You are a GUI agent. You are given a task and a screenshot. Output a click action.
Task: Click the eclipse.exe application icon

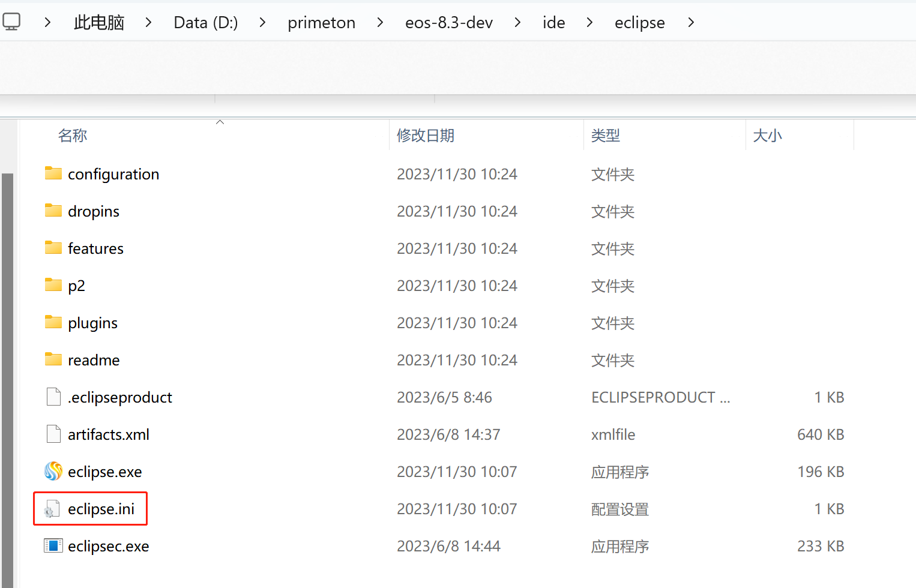53,472
